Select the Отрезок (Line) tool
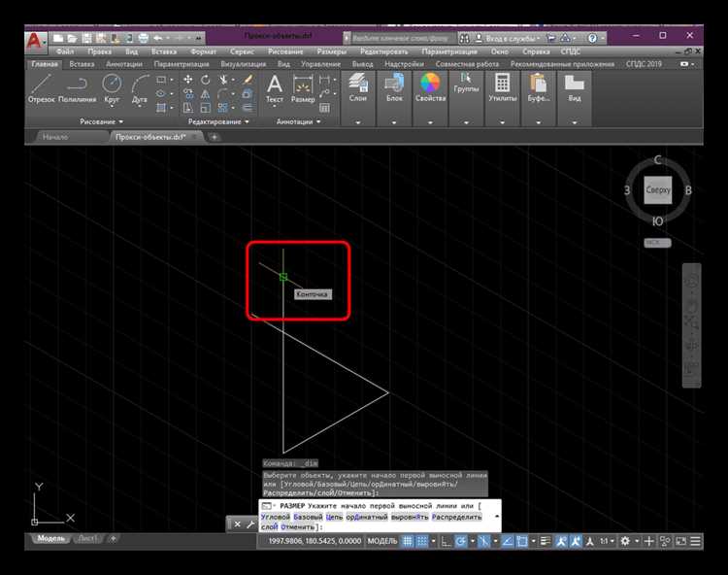Viewport: 728px width, 575px height. pyautogui.click(x=41, y=88)
